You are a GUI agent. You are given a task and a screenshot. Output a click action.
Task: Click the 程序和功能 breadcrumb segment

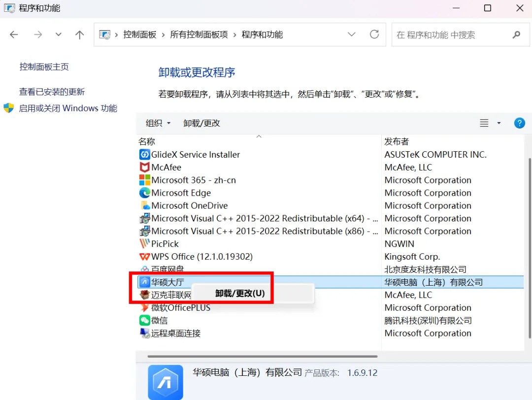262,34
